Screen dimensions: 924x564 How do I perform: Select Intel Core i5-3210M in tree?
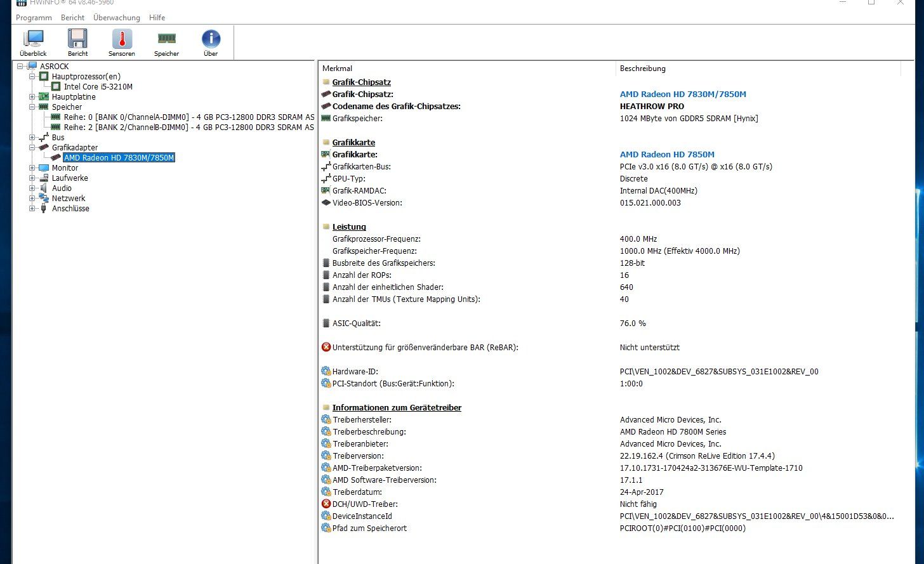98,86
